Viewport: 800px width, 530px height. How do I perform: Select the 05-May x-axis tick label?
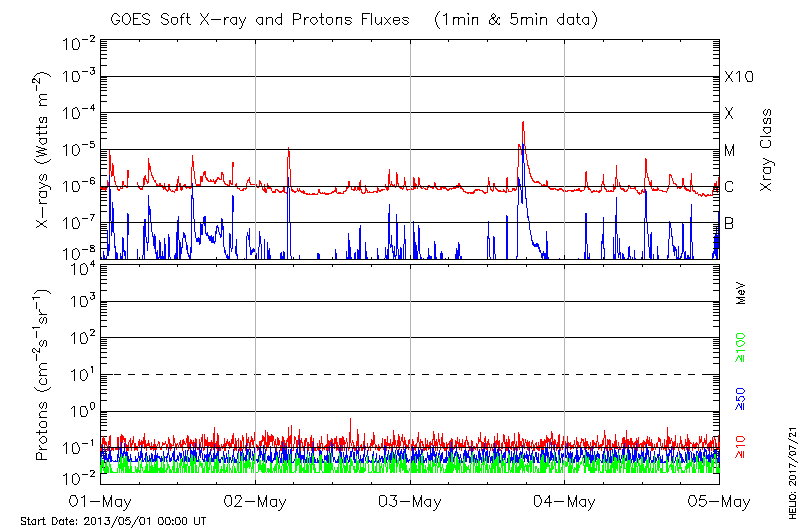[x=718, y=500]
